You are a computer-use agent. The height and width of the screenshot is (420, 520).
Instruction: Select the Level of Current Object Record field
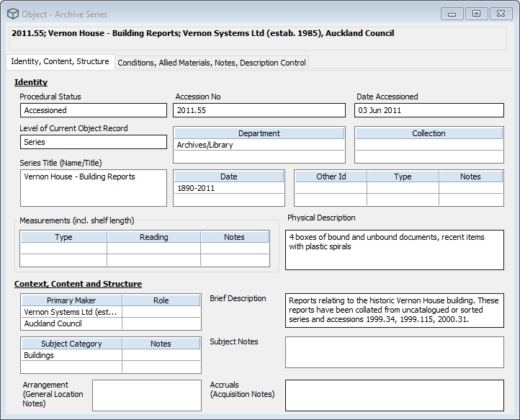coord(94,142)
